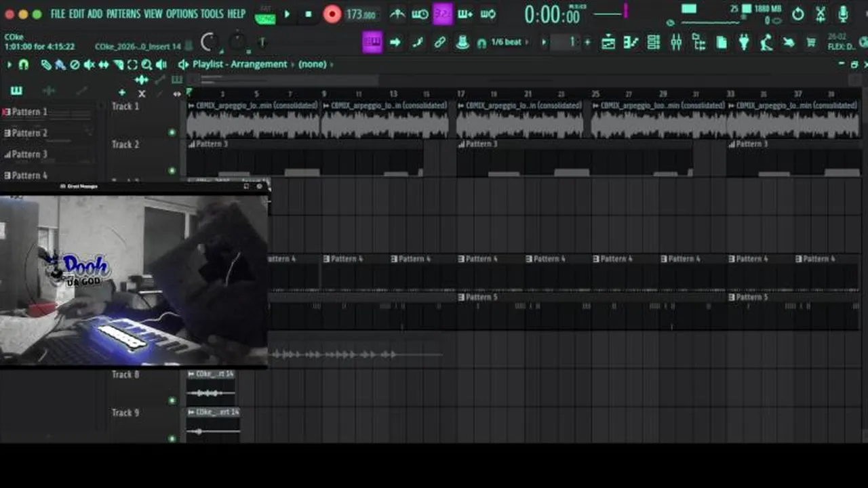868x488 pixels.
Task: Select Pattern 3 in picker
Action: (30, 154)
